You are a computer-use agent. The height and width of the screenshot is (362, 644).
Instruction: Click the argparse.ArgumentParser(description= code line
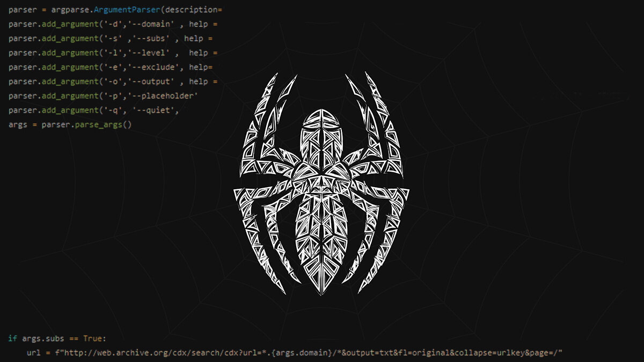coord(115,10)
